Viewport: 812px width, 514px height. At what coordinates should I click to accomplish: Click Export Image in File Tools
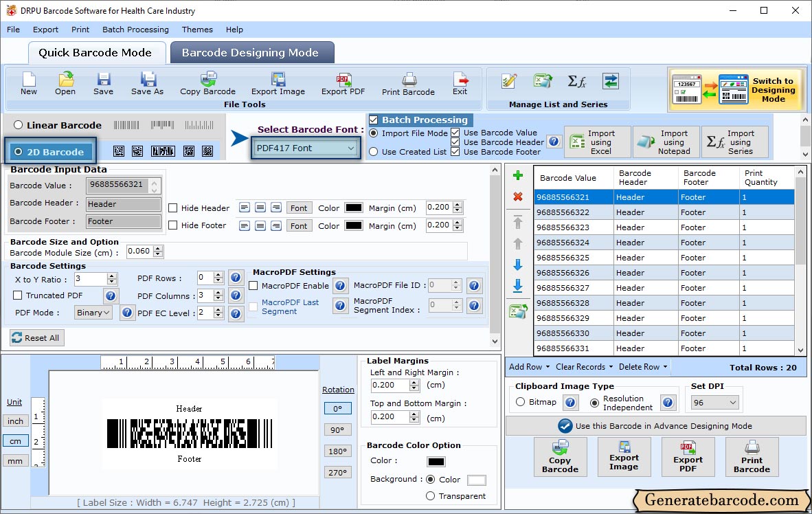tap(278, 83)
